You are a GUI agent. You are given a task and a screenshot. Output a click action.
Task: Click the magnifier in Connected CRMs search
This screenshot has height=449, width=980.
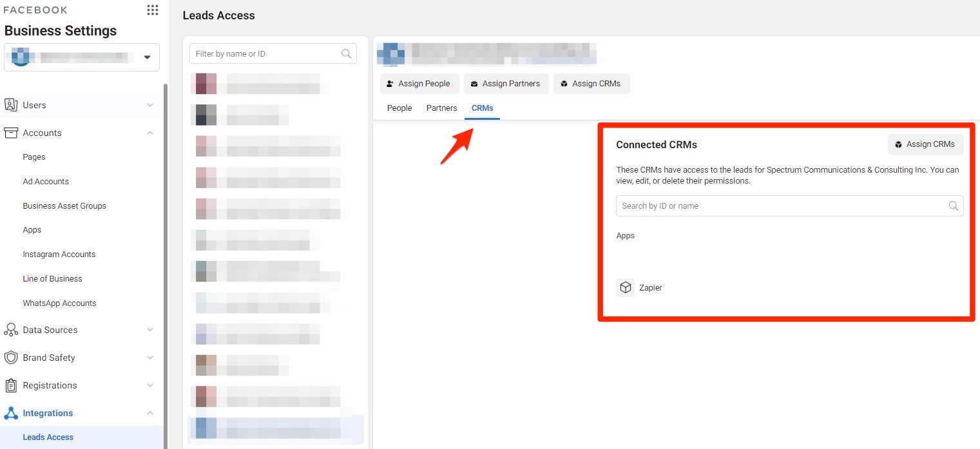[954, 206]
